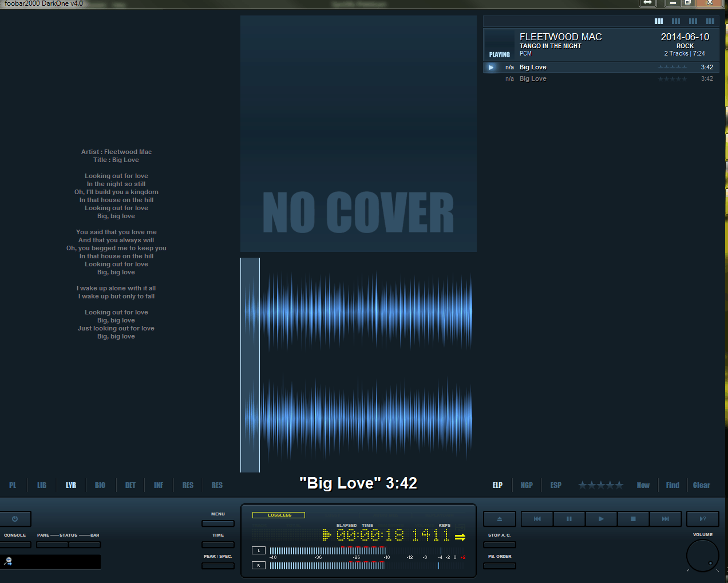Select the second Big Love track row
The width and height of the screenshot is (728, 583).
601,78
